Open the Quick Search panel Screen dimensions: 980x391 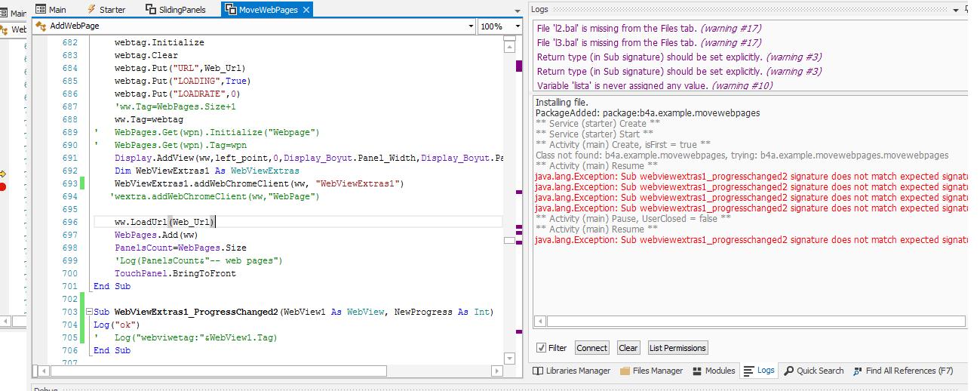point(813,371)
